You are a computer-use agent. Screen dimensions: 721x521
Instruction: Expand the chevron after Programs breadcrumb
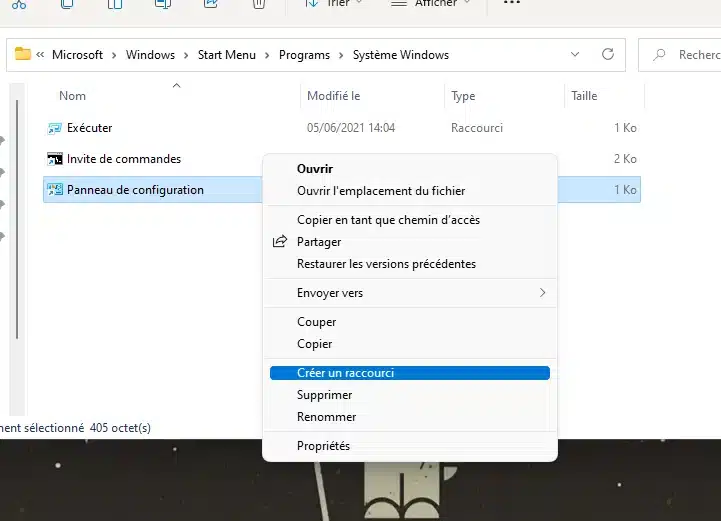(x=342, y=55)
